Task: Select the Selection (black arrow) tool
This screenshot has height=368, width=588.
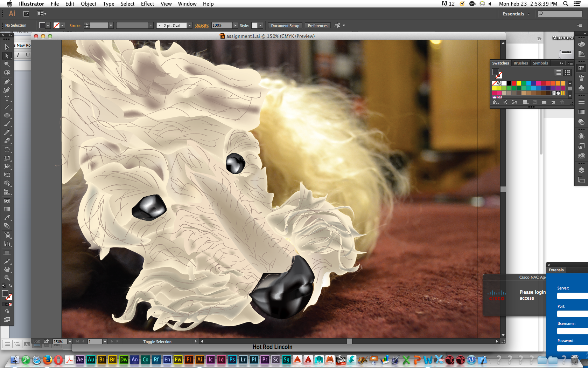Action: pos(7,47)
